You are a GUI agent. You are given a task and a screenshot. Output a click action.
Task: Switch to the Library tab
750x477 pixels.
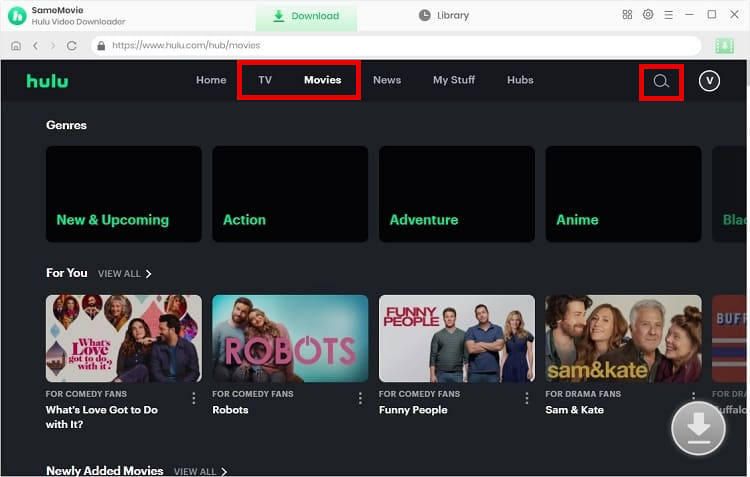444,15
